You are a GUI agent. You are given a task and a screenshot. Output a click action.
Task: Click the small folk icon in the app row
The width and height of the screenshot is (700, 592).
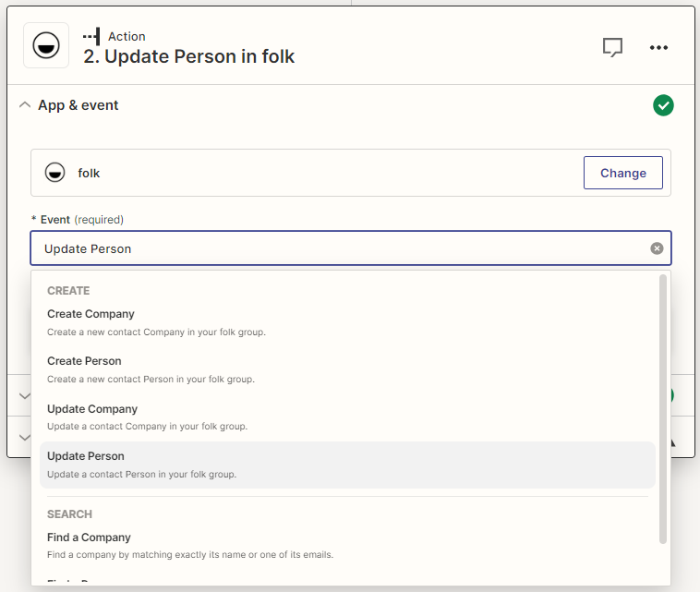click(55, 173)
